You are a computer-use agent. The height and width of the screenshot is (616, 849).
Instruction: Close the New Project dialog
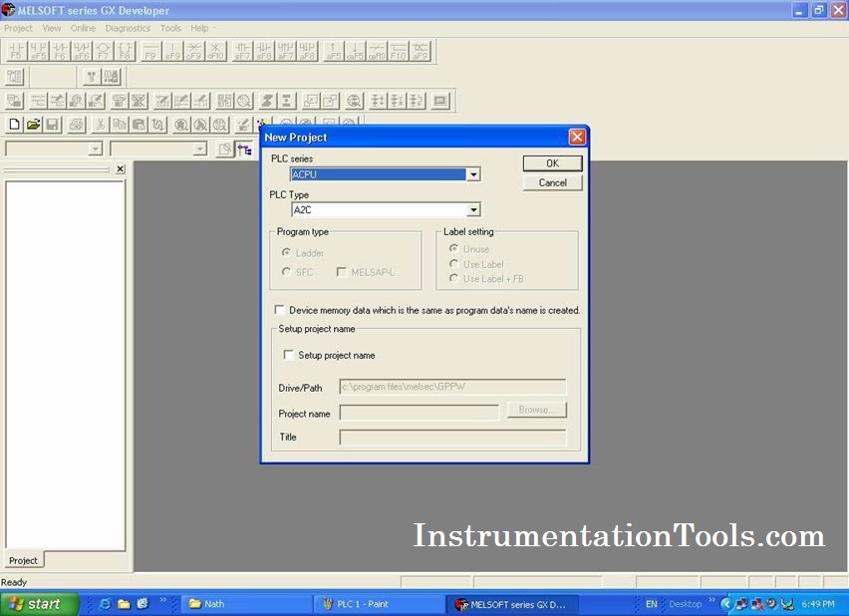577,138
